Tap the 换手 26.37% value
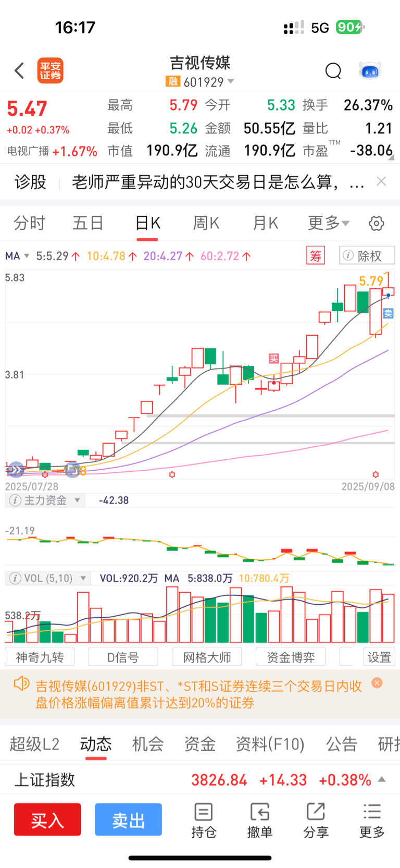400x868 pixels. [368, 105]
